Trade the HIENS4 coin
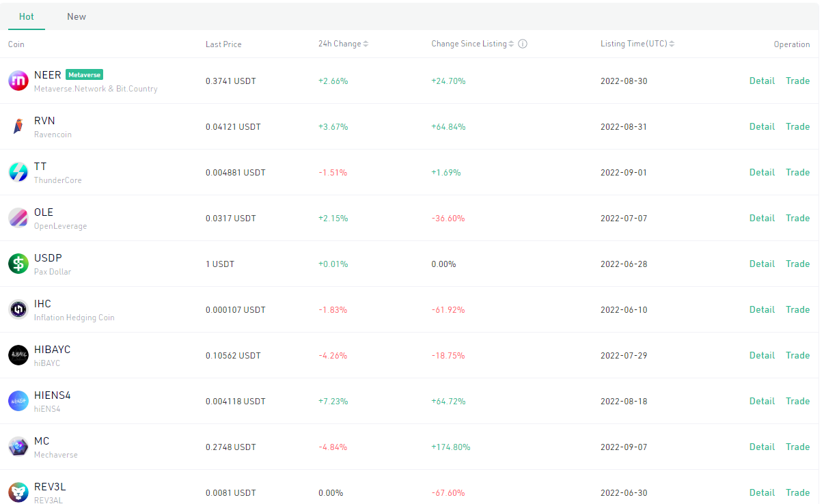Viewport: 839px width, 504px height. [797, 401]
